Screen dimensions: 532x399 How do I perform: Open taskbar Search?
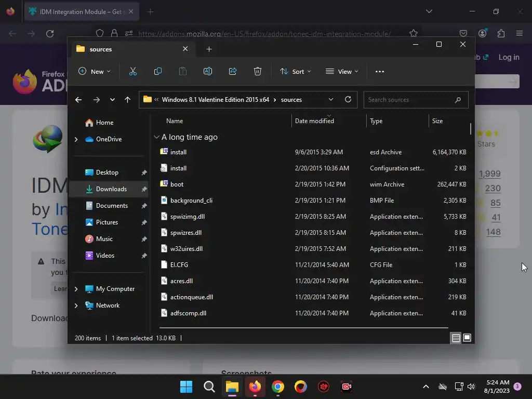pyautogui.click(x=209, y=387)
